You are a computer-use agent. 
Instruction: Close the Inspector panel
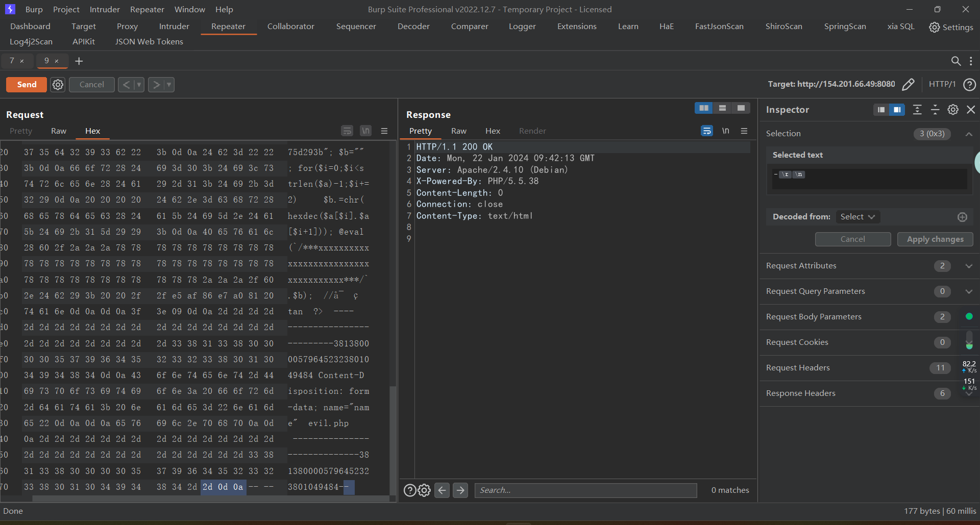pos(971,110)
